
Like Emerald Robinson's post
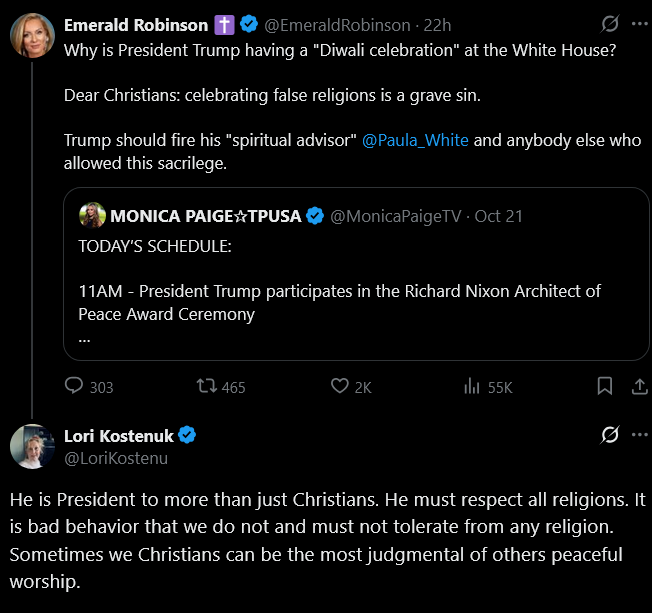[x=340, y=387]
